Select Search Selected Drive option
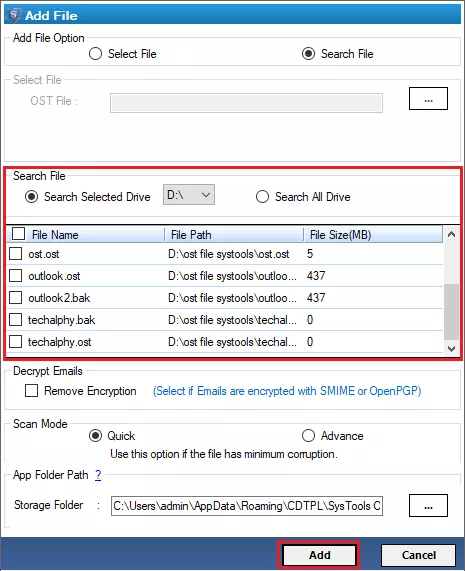Image resolution: width=465 pixels, height=571 pixels. 32,197
